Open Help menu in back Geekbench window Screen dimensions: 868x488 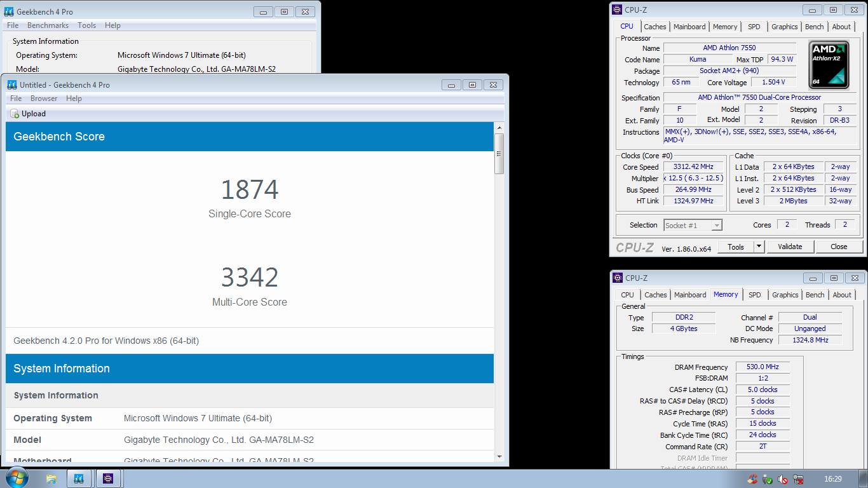112,25
